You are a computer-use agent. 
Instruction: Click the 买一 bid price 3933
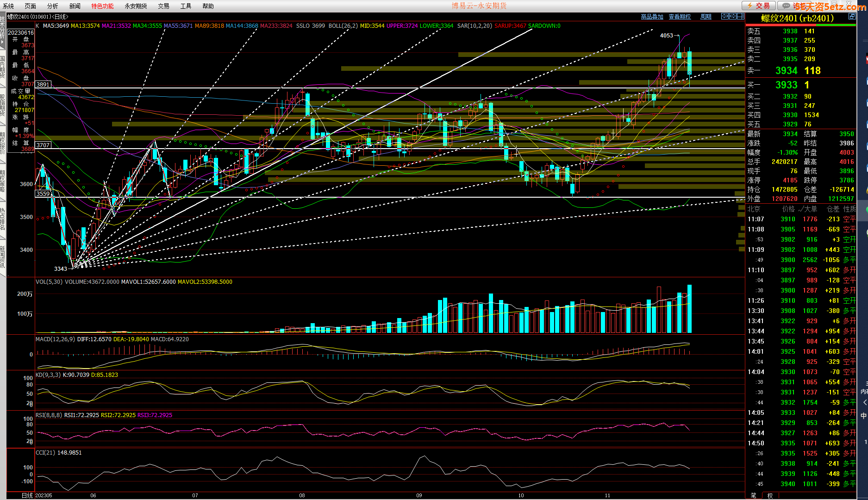(x=786, y=85)
